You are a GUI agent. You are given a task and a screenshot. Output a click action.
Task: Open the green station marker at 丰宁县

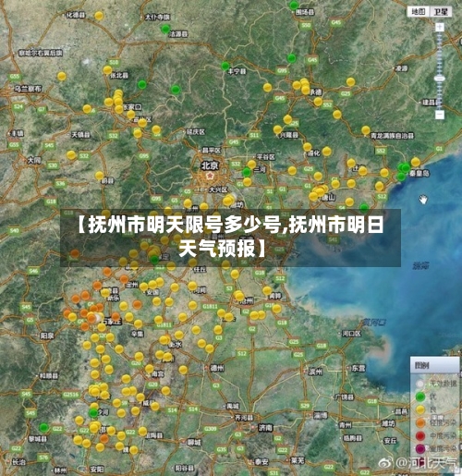(225, 66)
